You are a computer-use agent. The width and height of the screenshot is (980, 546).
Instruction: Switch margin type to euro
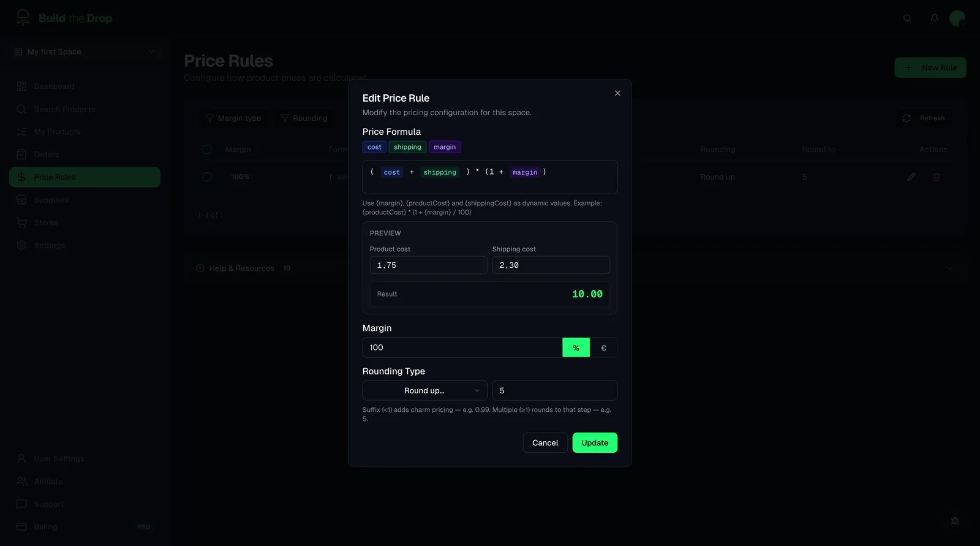604,347
